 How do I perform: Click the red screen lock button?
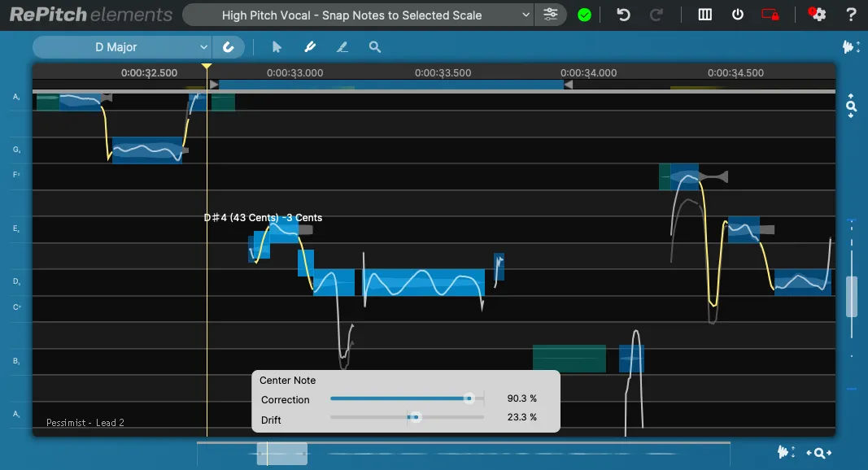771,14
